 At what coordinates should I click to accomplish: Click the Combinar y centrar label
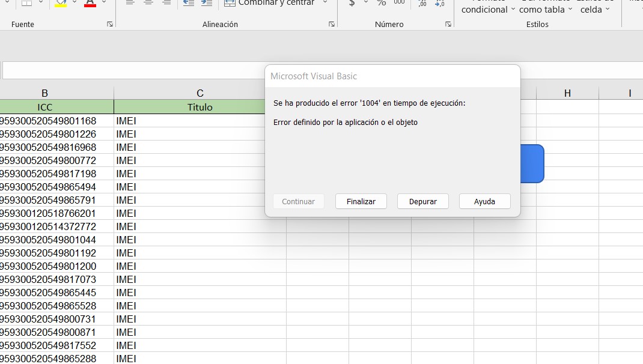point(276,3)
